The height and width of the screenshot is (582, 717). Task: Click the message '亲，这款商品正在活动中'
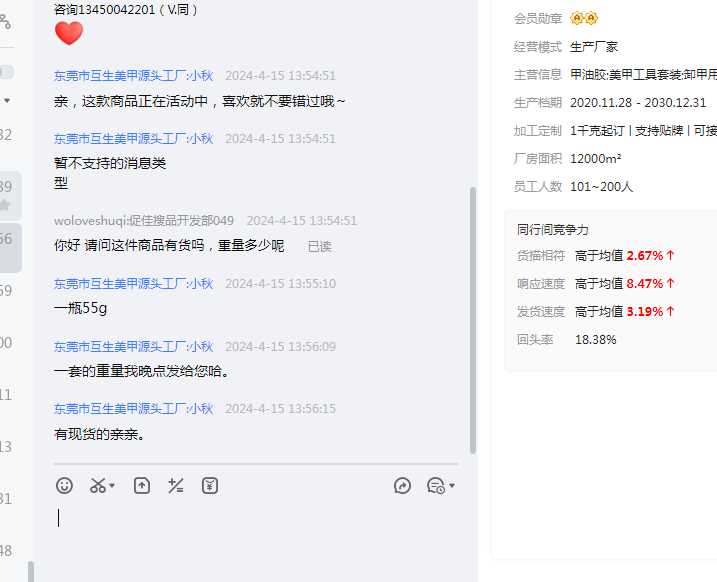[199, 101]
